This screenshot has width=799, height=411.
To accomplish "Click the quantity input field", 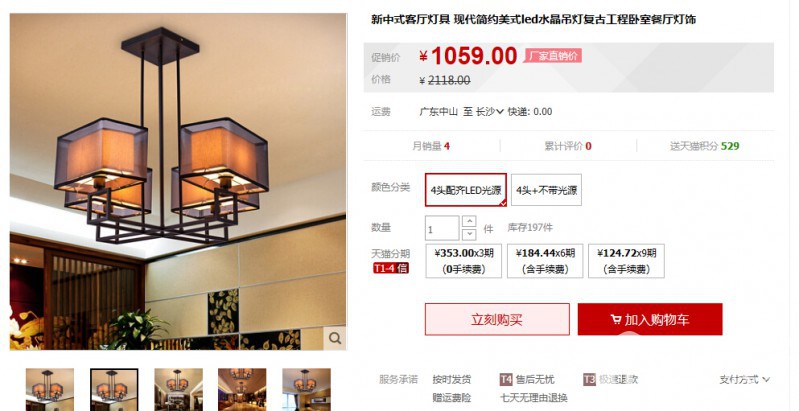I will [x=442, y=228].
